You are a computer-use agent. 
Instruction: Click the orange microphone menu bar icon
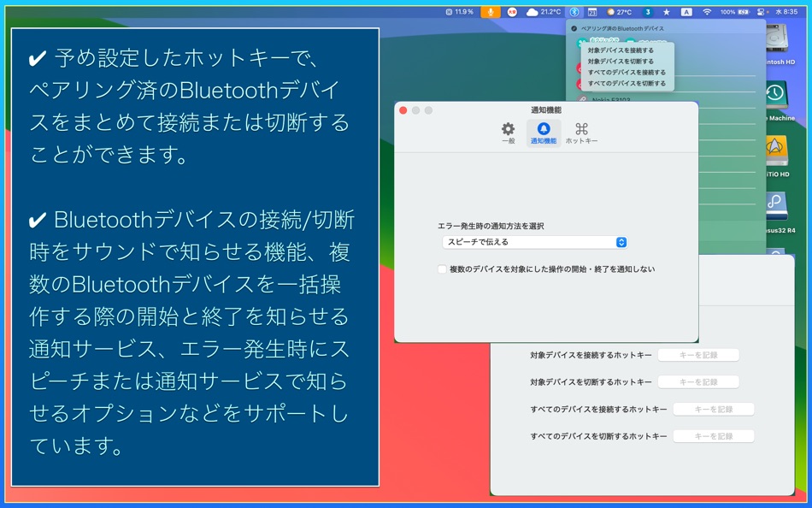coord(491,12)
